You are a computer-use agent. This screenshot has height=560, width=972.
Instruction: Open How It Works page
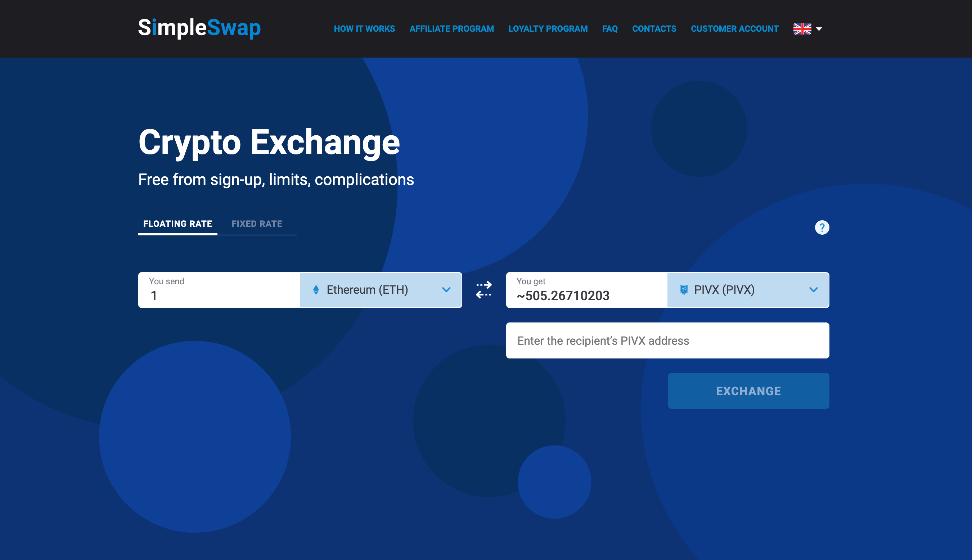(x=364, y=29)
